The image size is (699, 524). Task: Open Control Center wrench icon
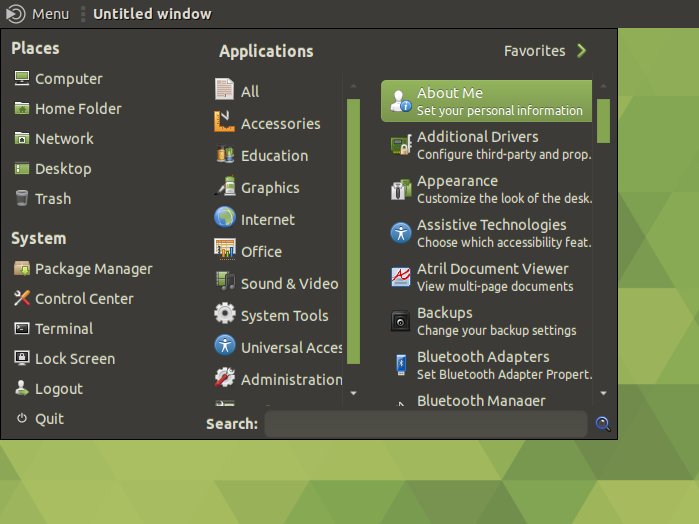21,298
